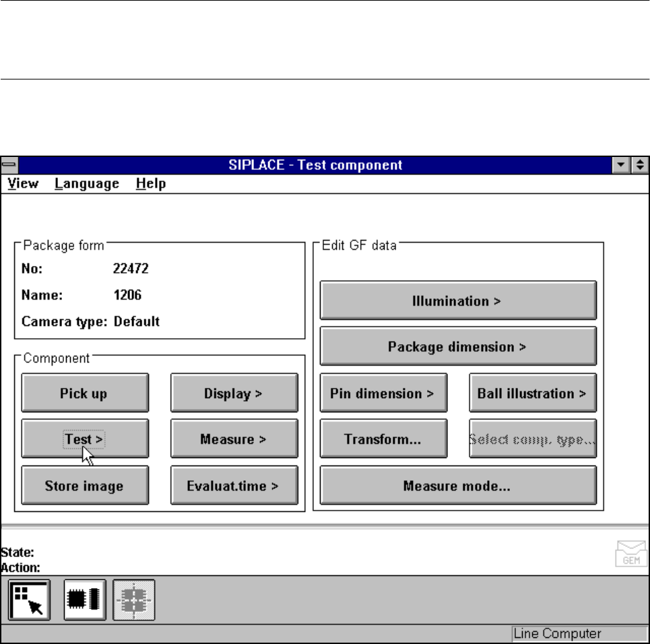This screenshot has width=650, height=644.
Task: Open the Help menu
Action: pyautogui.click(x=151, y=184)
